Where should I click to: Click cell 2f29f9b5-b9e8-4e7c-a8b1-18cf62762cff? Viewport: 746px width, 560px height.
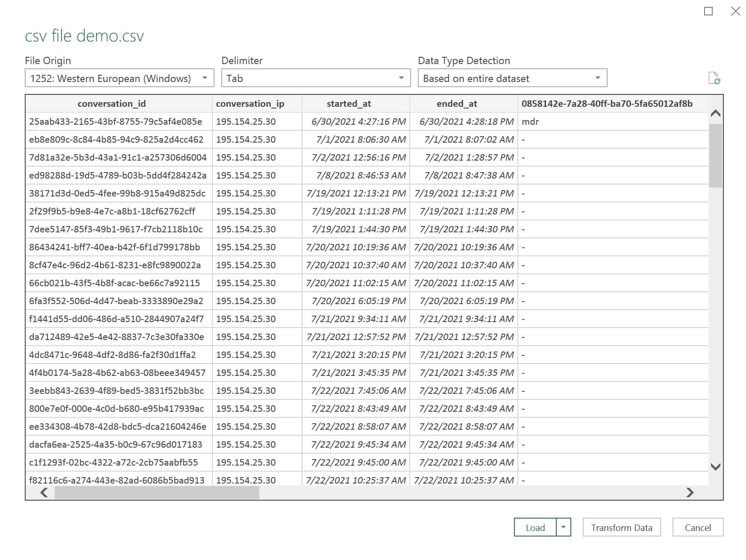click(119, 211)
